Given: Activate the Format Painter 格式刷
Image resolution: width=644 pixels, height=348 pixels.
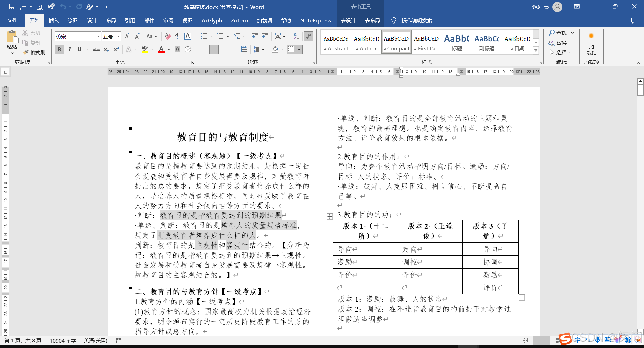Looking at the screenshot, I should (34, 52).
